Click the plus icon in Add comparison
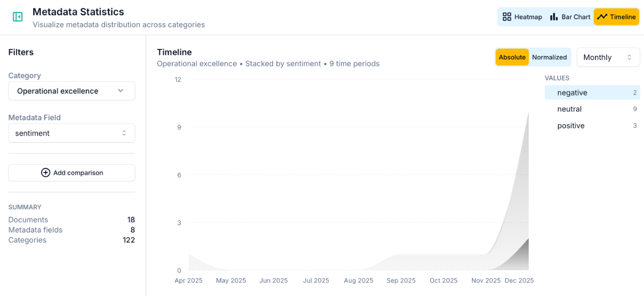Screen dimensions: 644x304 coord(46,173)
